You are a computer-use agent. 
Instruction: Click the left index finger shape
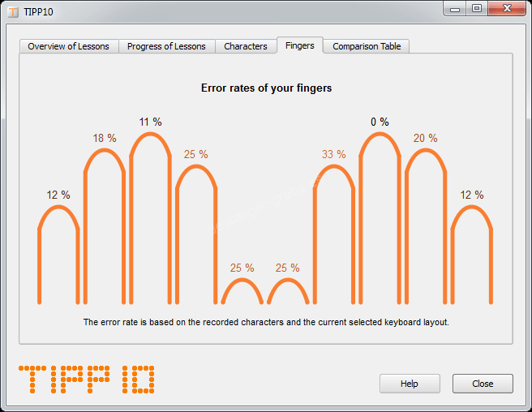coord(195,235)
